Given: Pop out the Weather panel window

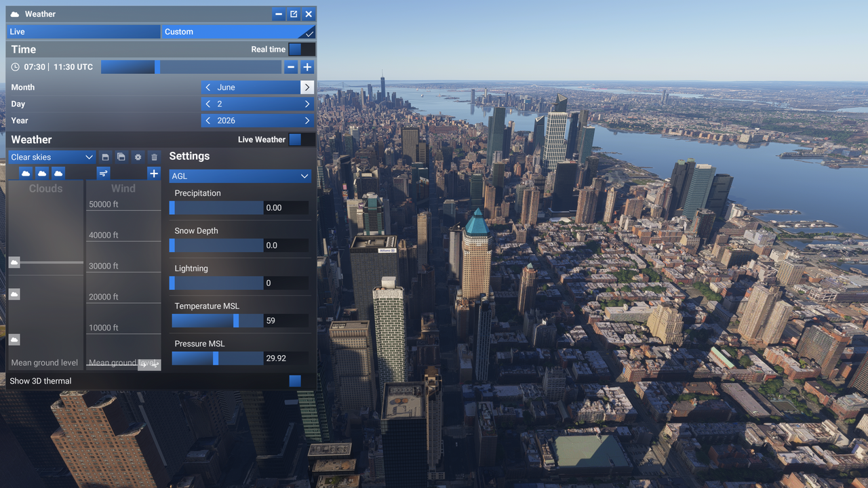Looking at the screenshot, I should point(294,14).
